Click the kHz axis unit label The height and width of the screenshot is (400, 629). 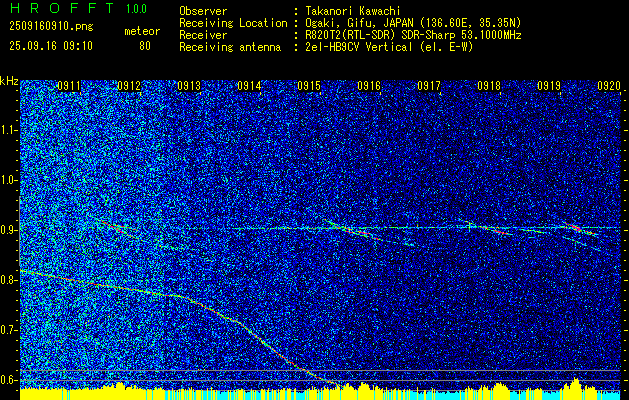pos(9,81)
